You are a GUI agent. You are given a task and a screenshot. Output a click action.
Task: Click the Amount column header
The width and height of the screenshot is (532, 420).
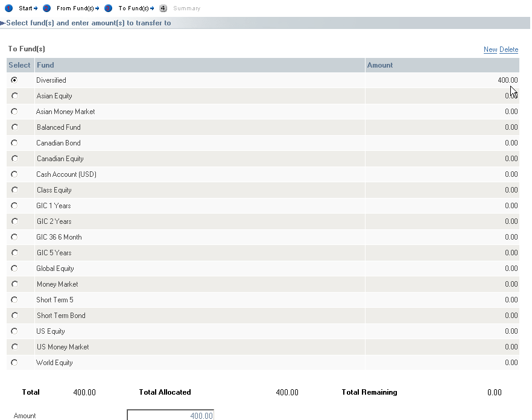[380, 65]
